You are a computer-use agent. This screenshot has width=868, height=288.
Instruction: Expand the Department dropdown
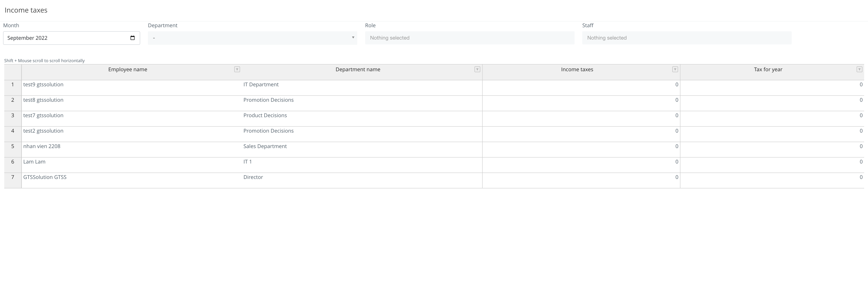click(252, 38)
